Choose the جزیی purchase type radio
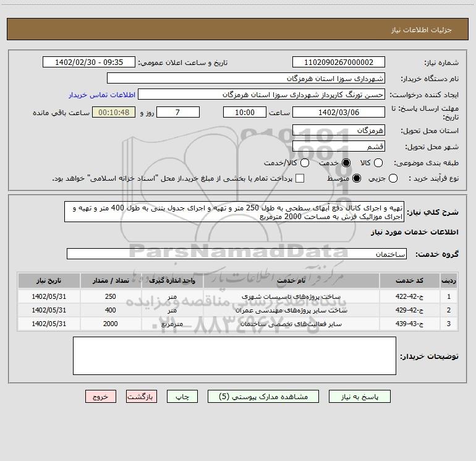The image size is (476, 461). (x=393, y=178)
